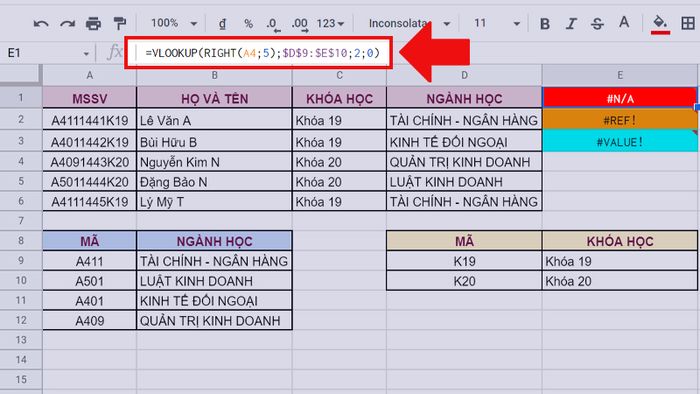The width and height of the screenshot is (700, 394).
Task: Select the HỌ VÀ TÊN header cell
Action: coord(214,98)
